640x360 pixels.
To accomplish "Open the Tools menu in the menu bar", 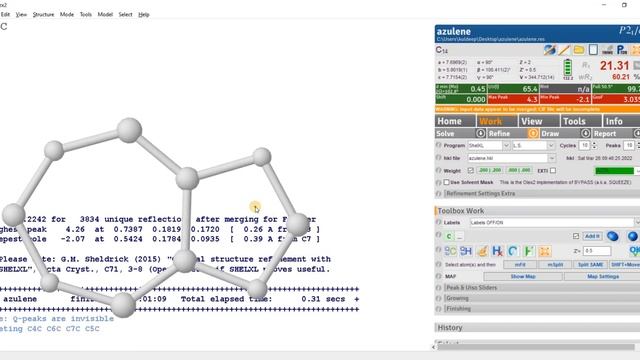I will [86, 14].
